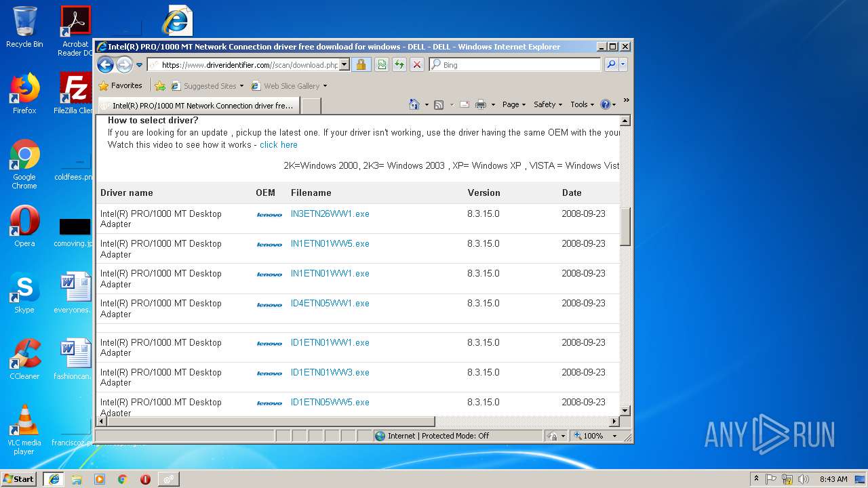Click the 'Driver name' column header

pos(127,192)
